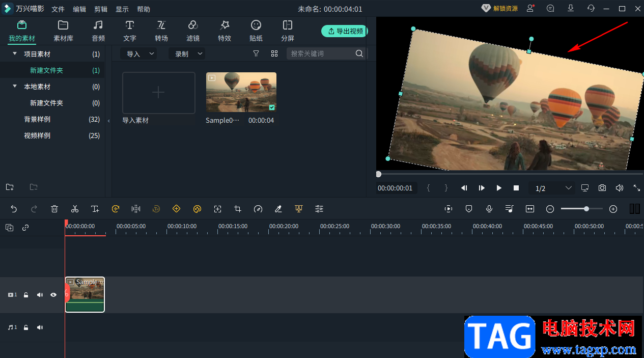The width and height of the screenshot is (644, 358).
Task: Add a keyframe with the diamond icon
Action: (x=177, y=209)
